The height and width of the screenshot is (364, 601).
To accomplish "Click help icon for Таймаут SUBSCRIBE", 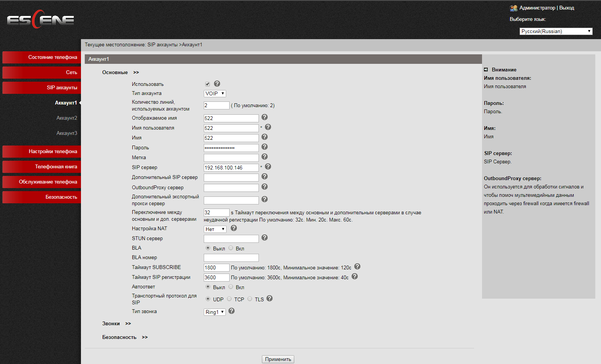I will (x=357, y=266).
